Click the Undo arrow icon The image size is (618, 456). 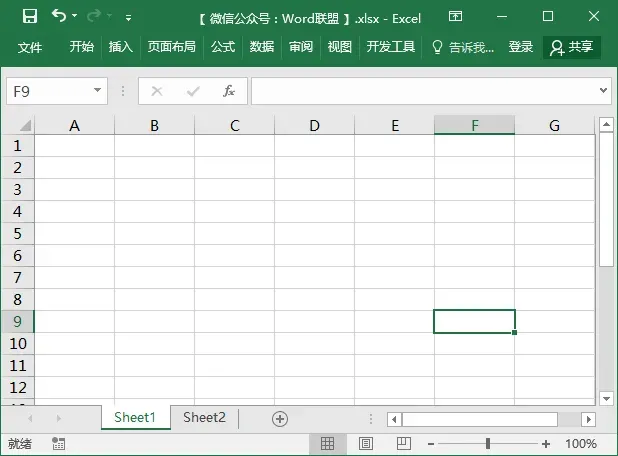tap(59, 16)
